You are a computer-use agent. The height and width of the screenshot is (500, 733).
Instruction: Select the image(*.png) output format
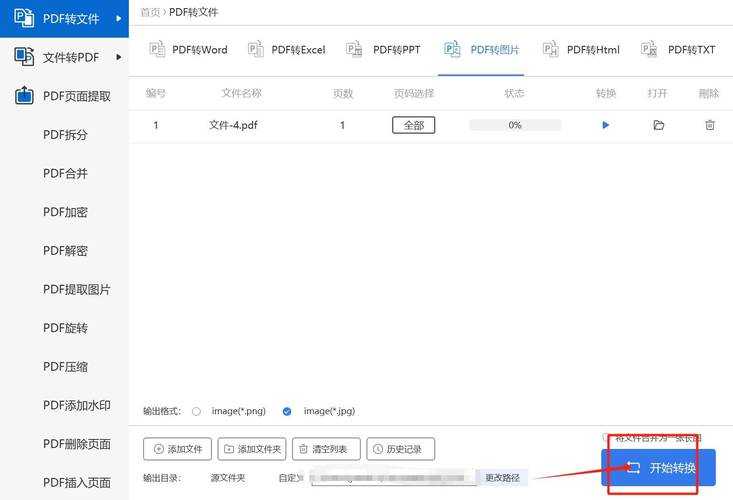[196, 411]
